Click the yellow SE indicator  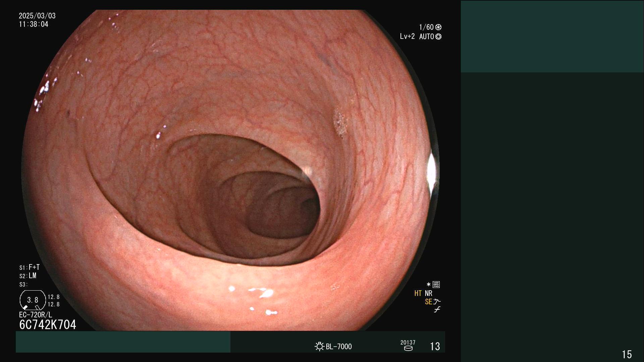tap(428, 302)
